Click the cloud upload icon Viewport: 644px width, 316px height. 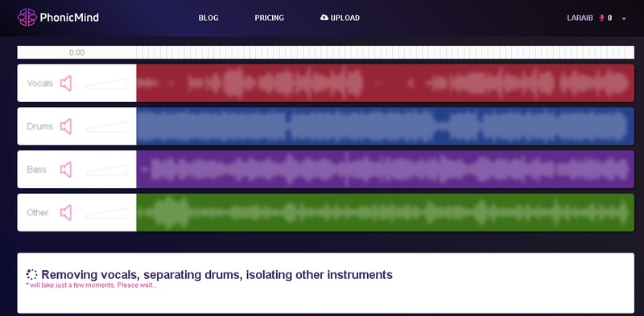click(324, 18)
